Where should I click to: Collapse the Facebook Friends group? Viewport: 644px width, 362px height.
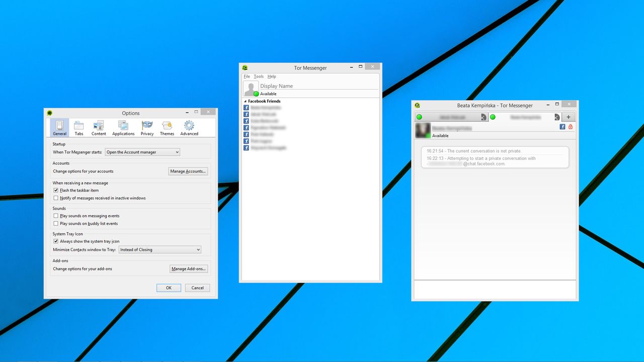246,102
